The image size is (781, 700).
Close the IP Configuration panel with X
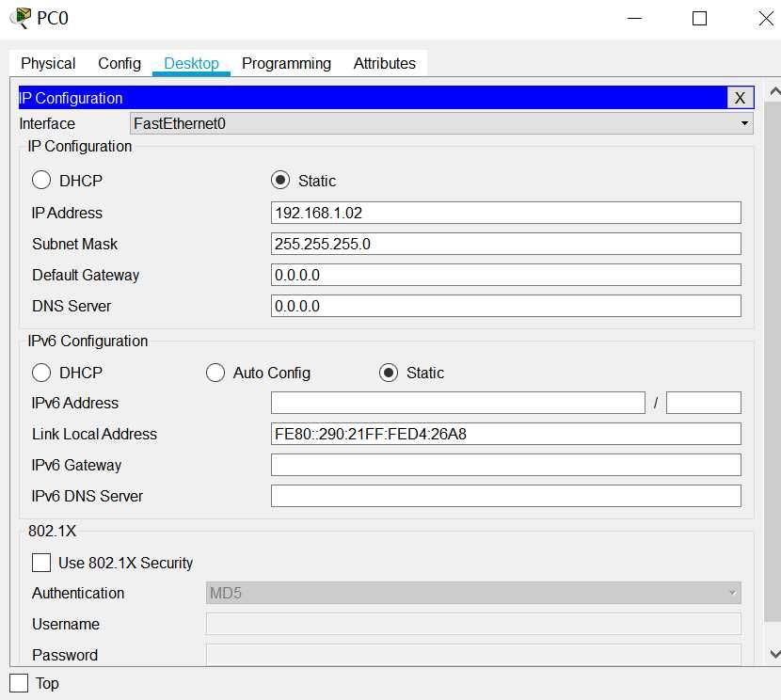(x=740, y=98)
